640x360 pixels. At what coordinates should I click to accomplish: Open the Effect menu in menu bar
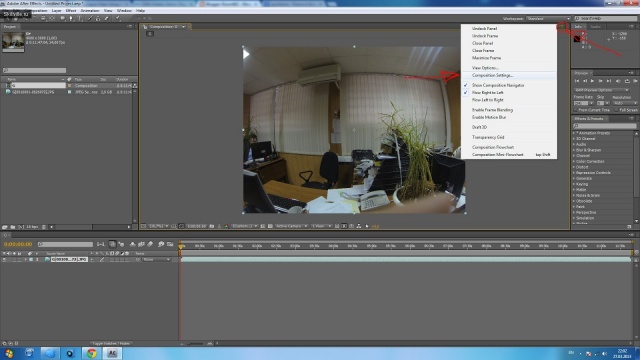point(71,11)
